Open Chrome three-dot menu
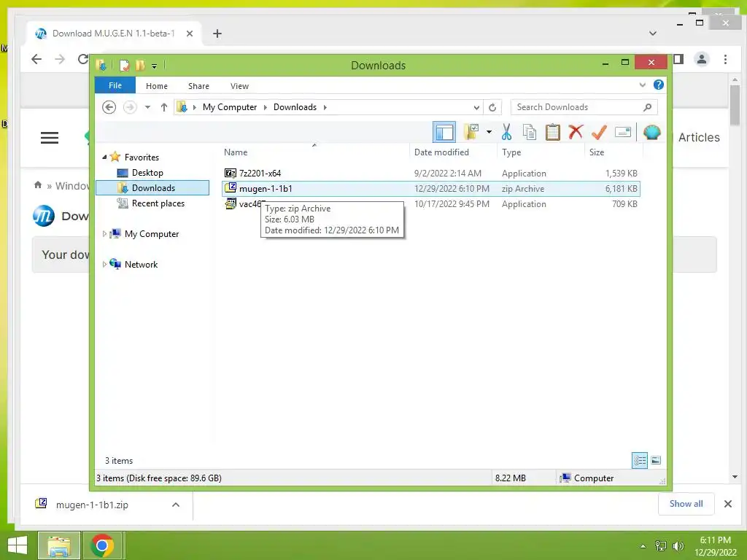The image size is (747, 560). 726,59
